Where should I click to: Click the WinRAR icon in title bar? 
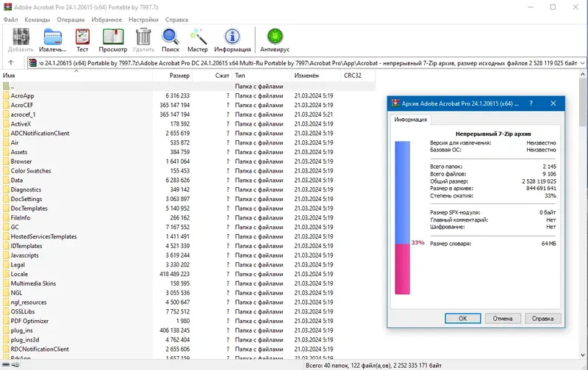7,7
